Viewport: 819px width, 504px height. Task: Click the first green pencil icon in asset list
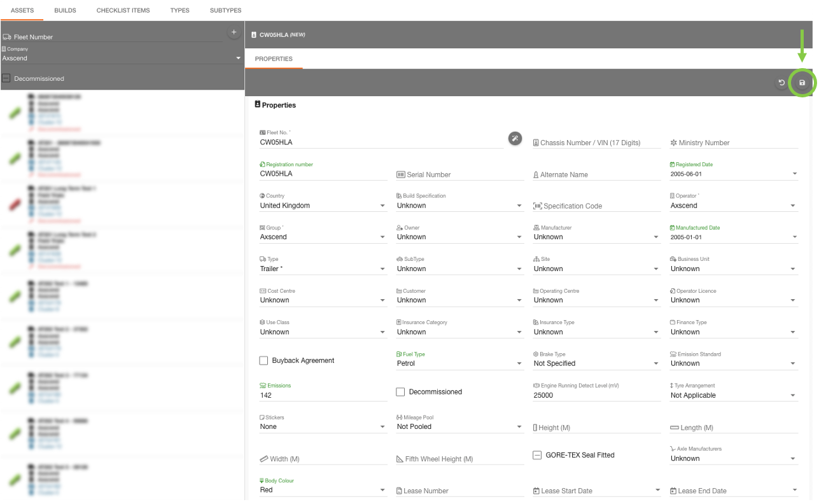(x=15, y=113)
